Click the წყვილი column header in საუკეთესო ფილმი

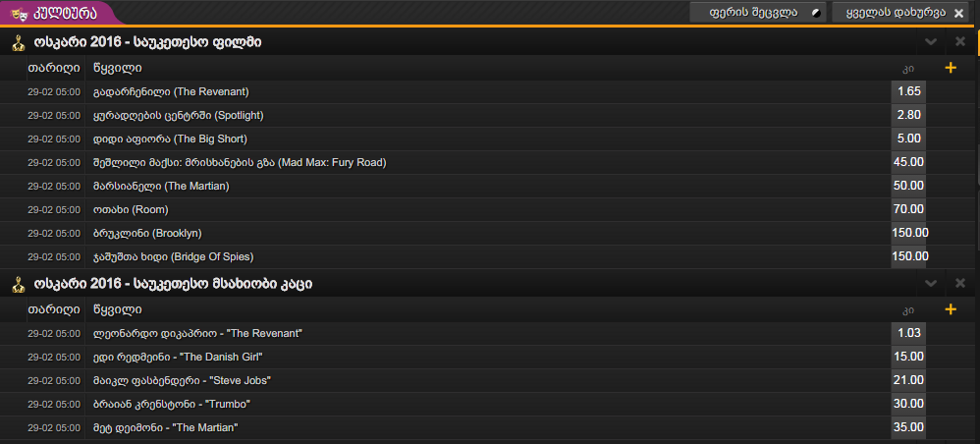point(117,68)
